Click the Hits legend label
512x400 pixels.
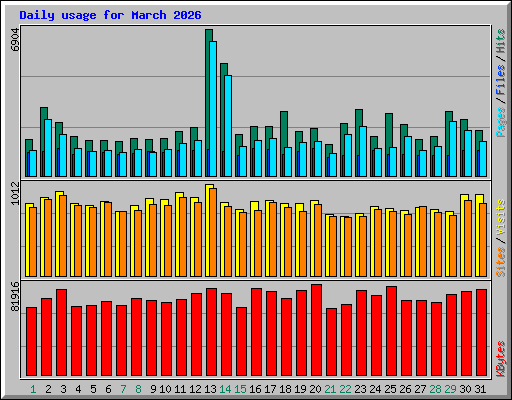(x=501, y=41)
